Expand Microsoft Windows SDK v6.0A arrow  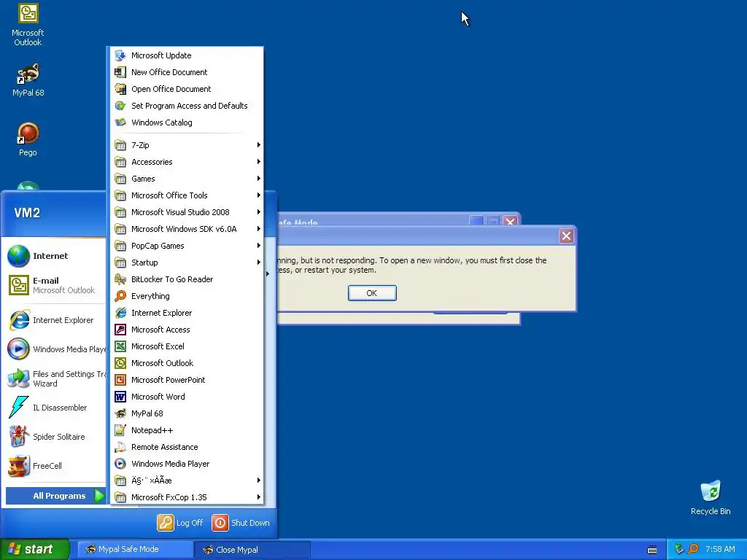(x=259, y=229)
